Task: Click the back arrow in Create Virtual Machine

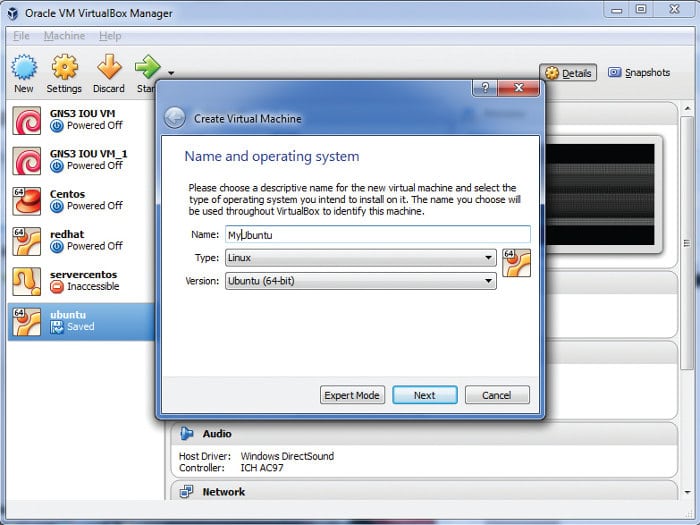Action: pos(175,118)
